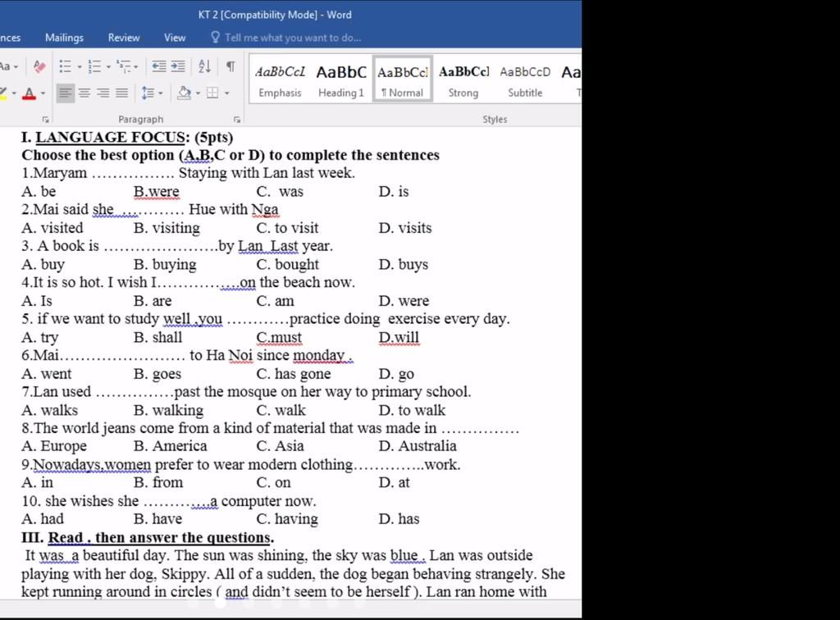The height and width of the screenshot is (620, 840).
Task: Apply the Strong style
Action: (x=463, y=81)
